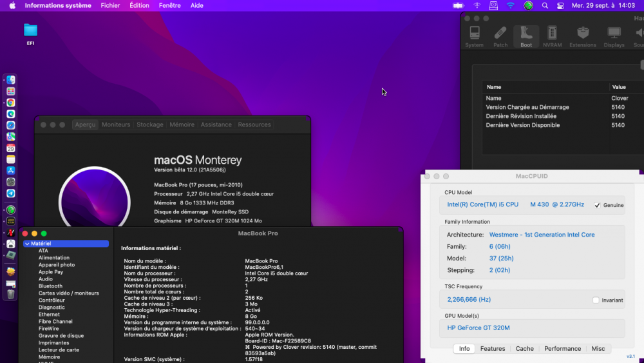Image resolution: width=644 pixels, height=363 pixels.
Task: Click the HP GeForce GT 320M GPU field
Action: (532, 328)
